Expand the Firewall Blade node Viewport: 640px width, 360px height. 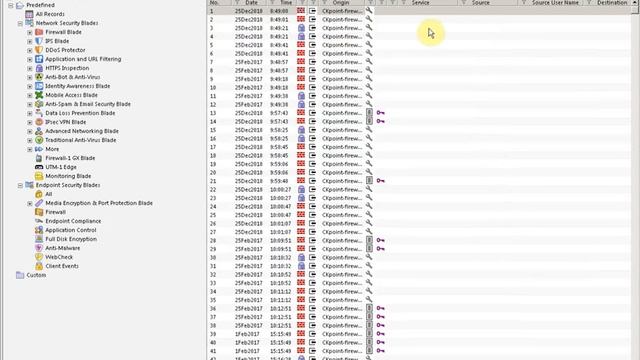pos(30,32)
